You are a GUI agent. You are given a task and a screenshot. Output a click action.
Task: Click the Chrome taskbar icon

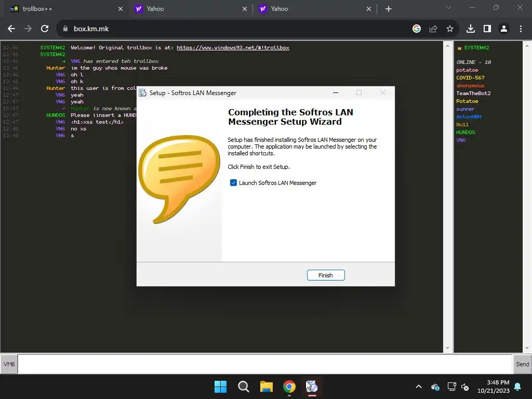(x=289, y=387)
